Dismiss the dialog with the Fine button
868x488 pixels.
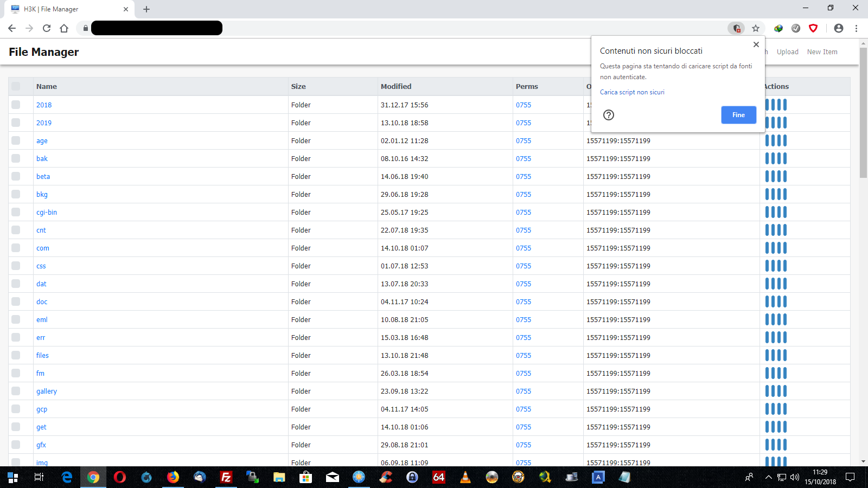[x=738, y=115]
